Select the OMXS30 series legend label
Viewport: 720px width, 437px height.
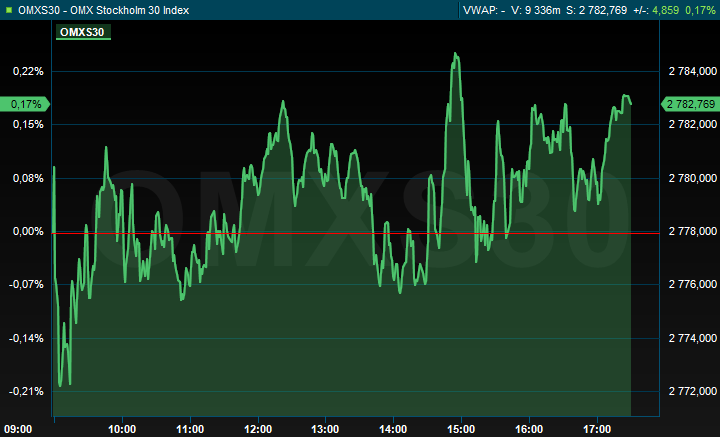pos(84,32)
